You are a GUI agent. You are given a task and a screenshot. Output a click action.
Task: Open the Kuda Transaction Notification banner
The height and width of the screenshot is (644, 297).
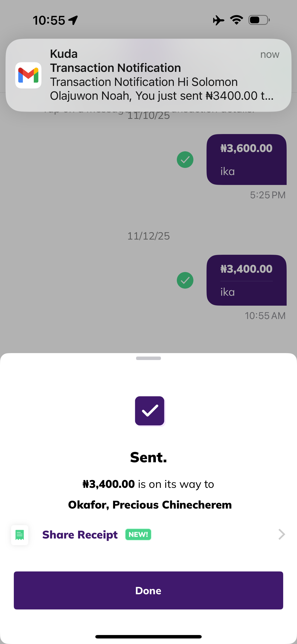pyautogui.click(x=148, y=75)
